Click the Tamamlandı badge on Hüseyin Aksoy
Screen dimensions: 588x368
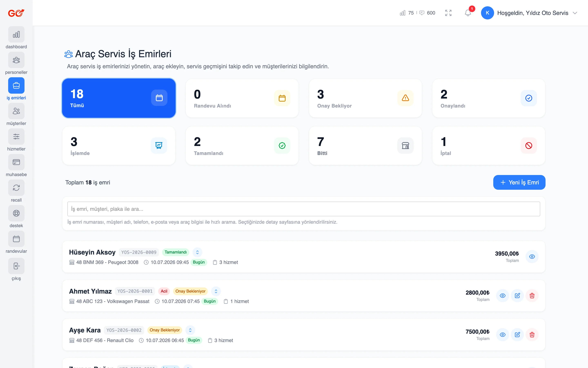click(176, 252)
